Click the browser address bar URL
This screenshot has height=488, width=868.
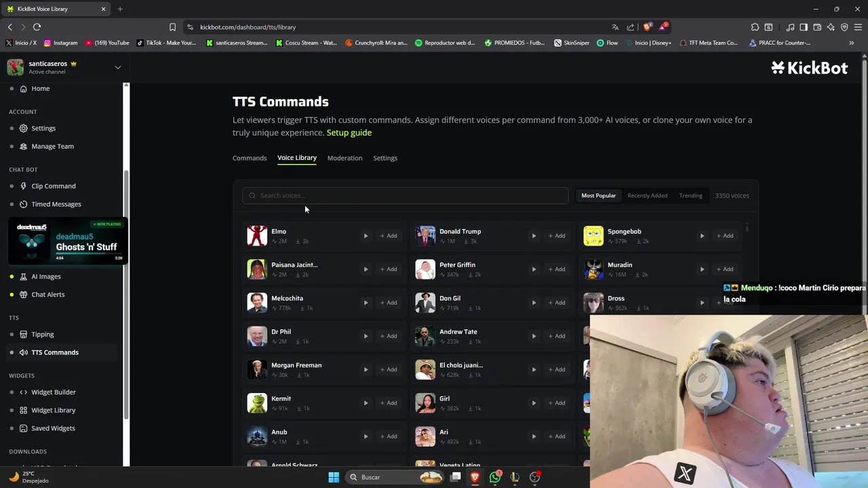pyautogui.click(x=248, y=27)
